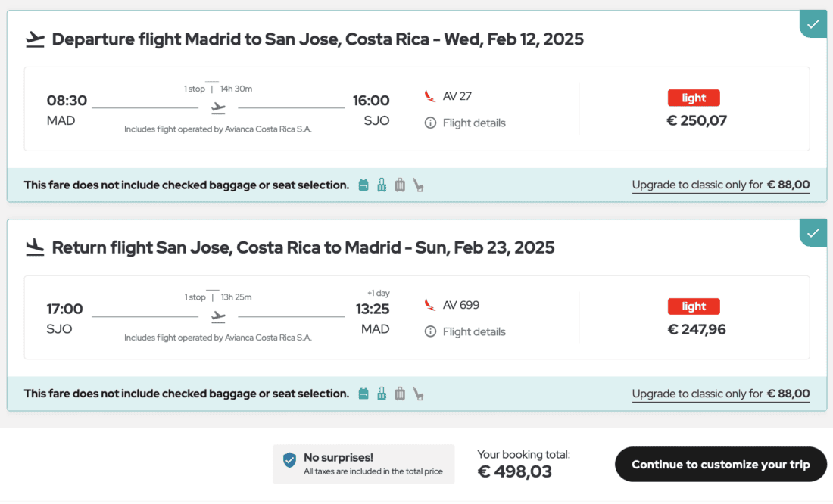Upgrade the departure flight to classic for € 88,00

coord(720,185)
